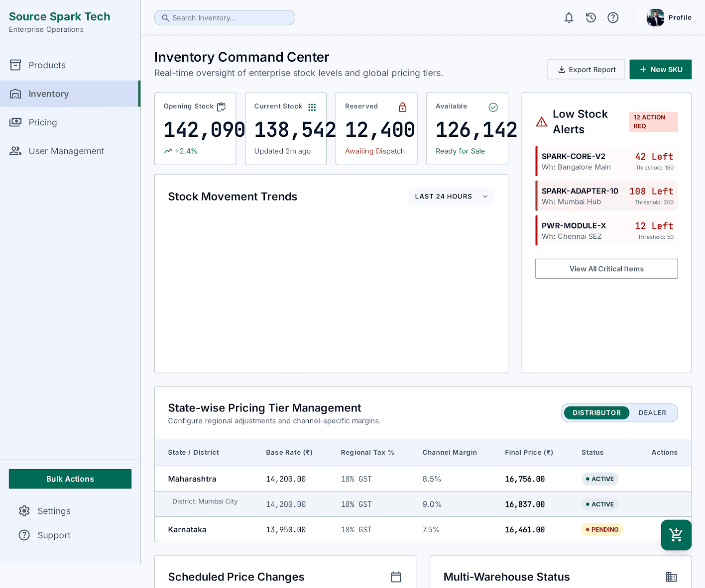The height and width of the screenshot is (588, 705).
Task: Go to the Pricing section
Action: (70, 122)
